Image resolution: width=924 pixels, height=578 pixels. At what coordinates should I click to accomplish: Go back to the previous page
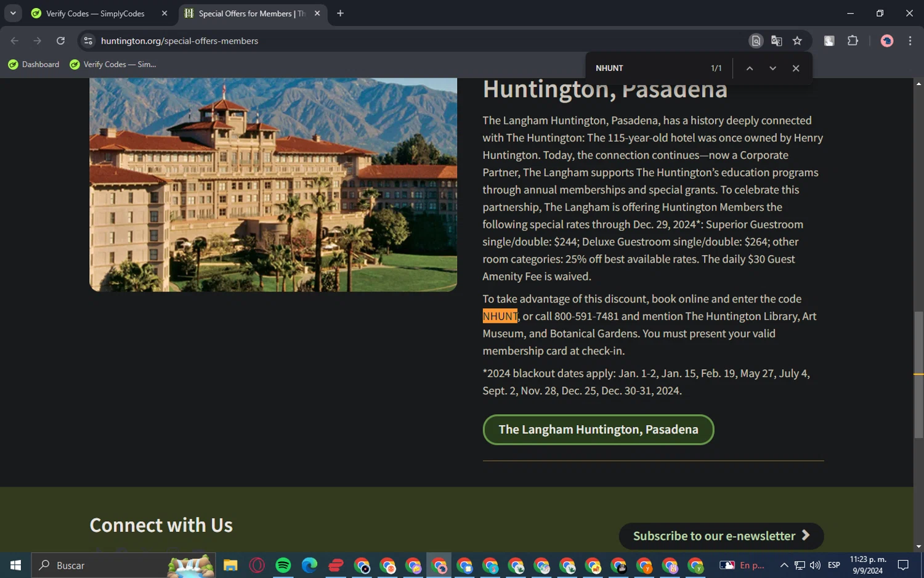click(x=15, y=41)
